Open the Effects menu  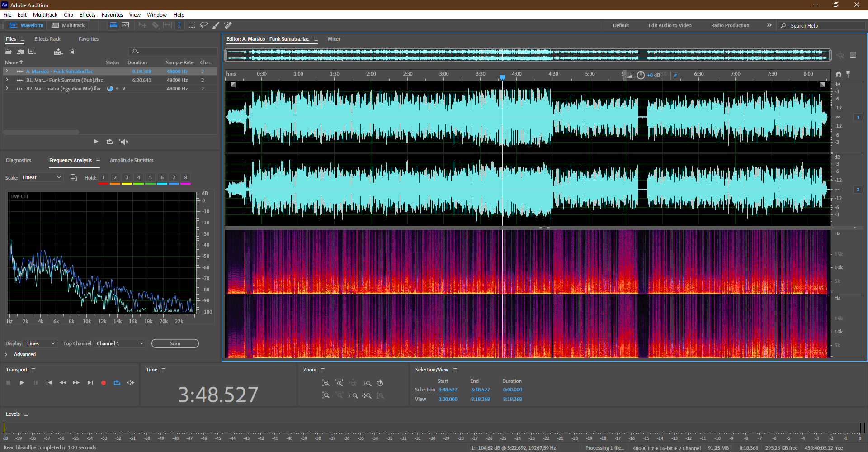87,15
